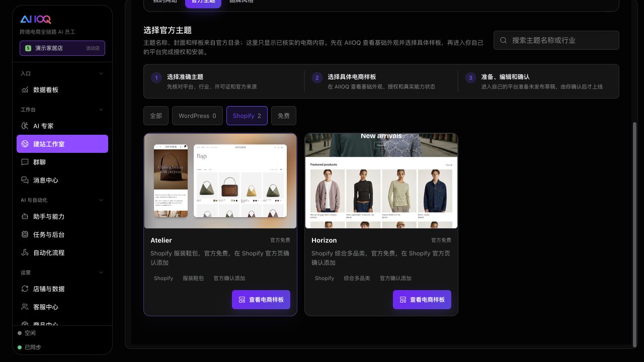Image resolution: width=644 pixels, height=362 pixels.
Task: Open the chat bubble icon for 群聊
Action: pyautogui.click(x=25, y=162)
